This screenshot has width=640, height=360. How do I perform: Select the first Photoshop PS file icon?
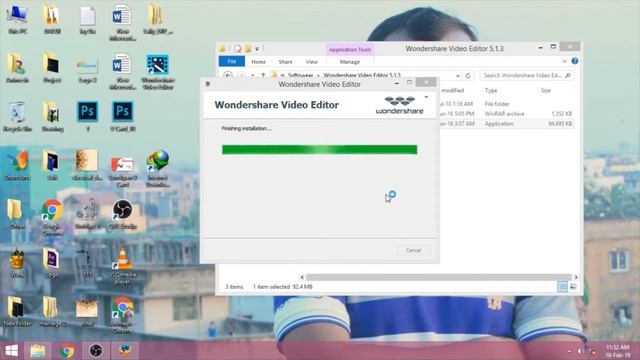tap(87, 116)
